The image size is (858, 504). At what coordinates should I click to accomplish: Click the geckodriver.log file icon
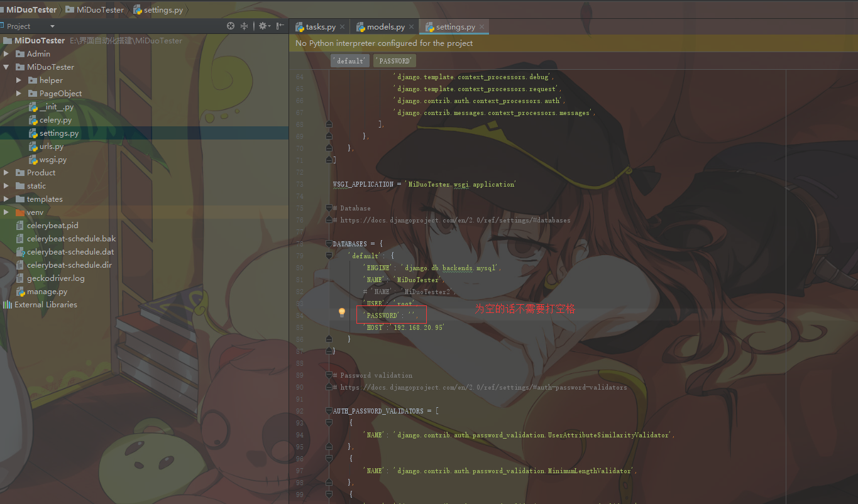tap(20, 278)
